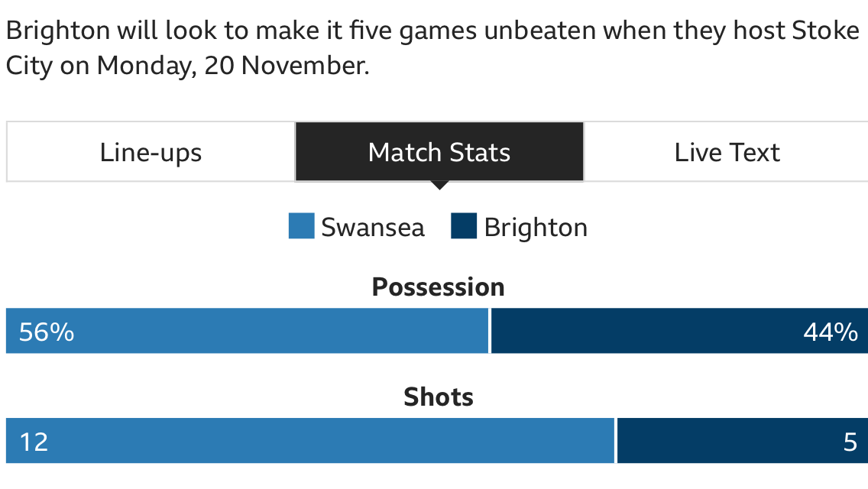Click the Swansea light blue legend swatch
Screen dimensions: 868x489
[x=301, y=226]
